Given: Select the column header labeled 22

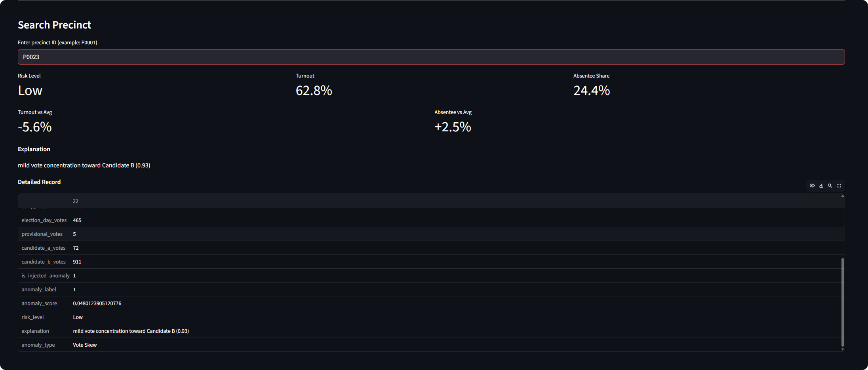Looking at the screenshot, I should (76, 201).
